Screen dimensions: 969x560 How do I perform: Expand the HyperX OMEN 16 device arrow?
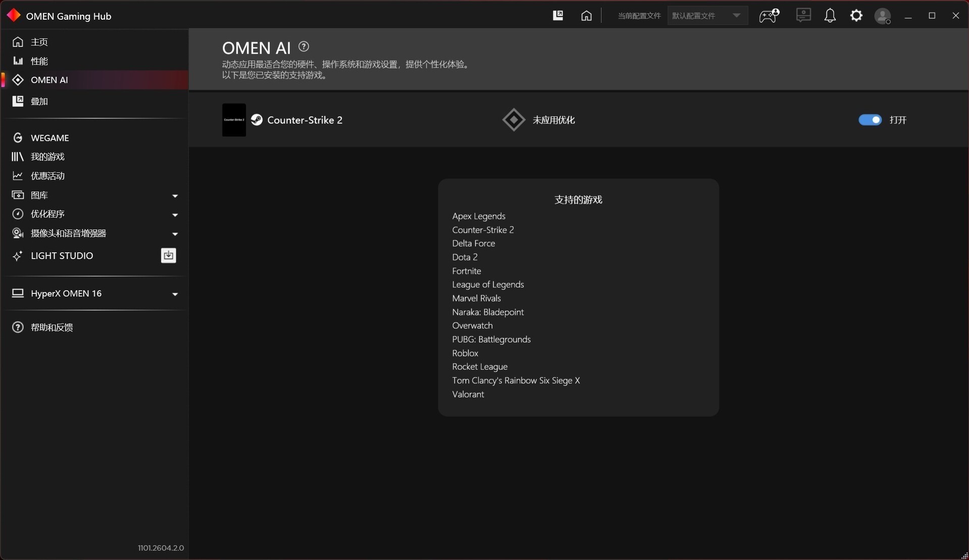pyautogui.click(x=175, y=294)
